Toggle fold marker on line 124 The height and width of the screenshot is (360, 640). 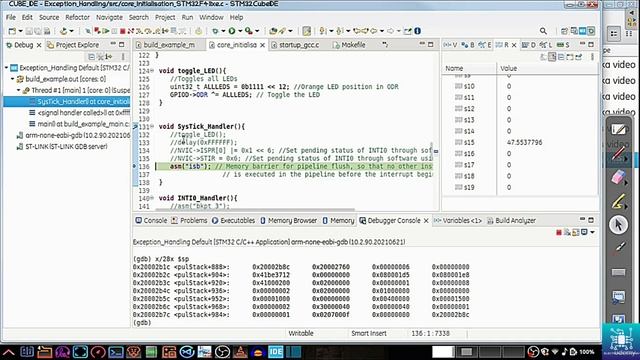[152, 71]
